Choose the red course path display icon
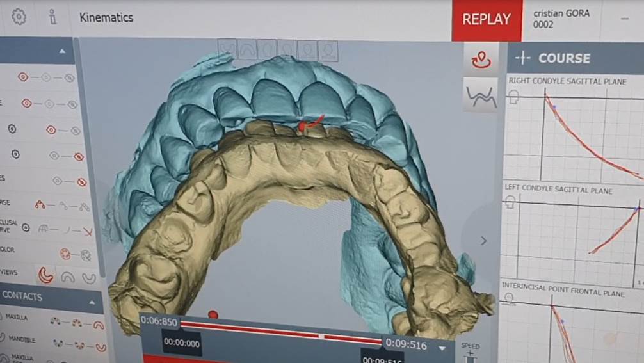Viewport: 644px width, 363px height. 40,204
